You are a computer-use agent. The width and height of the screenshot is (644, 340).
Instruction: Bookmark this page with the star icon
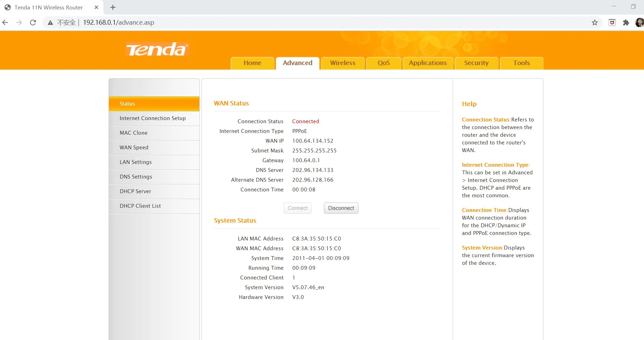click(595, 23)
